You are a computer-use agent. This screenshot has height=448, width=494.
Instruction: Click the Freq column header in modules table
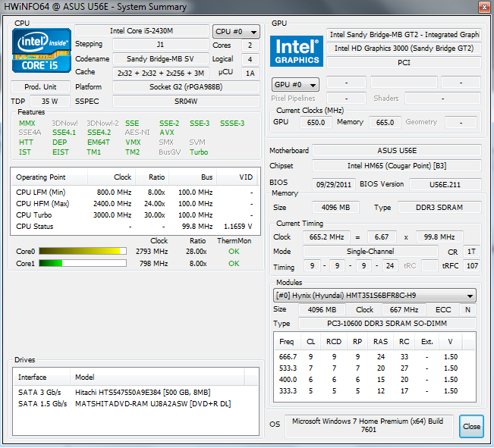[x=288, y=342]
